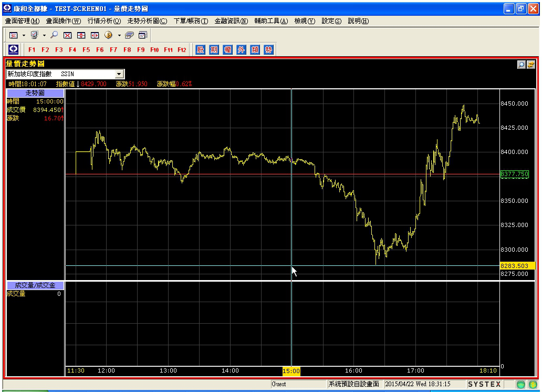Click the monitor checkmark toolbar icon
Screen dimensions: 542x392
(34, 35)
